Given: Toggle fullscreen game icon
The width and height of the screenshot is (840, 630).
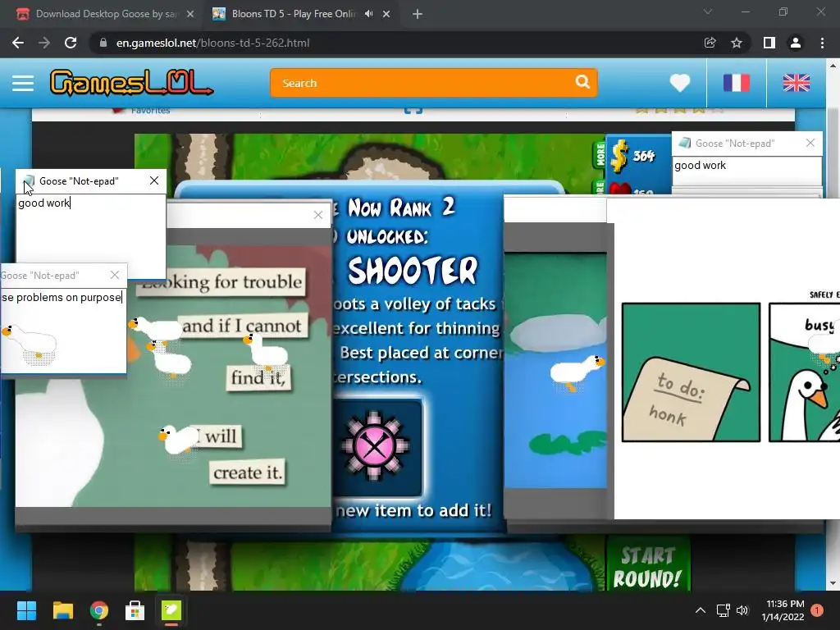Looking at the screenshot, I should [413, 111].
